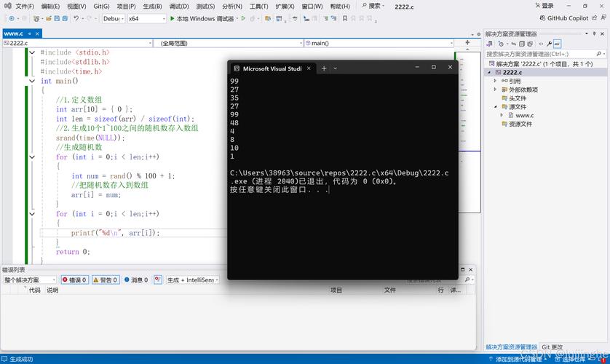Toggle the preview selected items icon
Viewport: 610px width, 364px height.
point(557,44)
